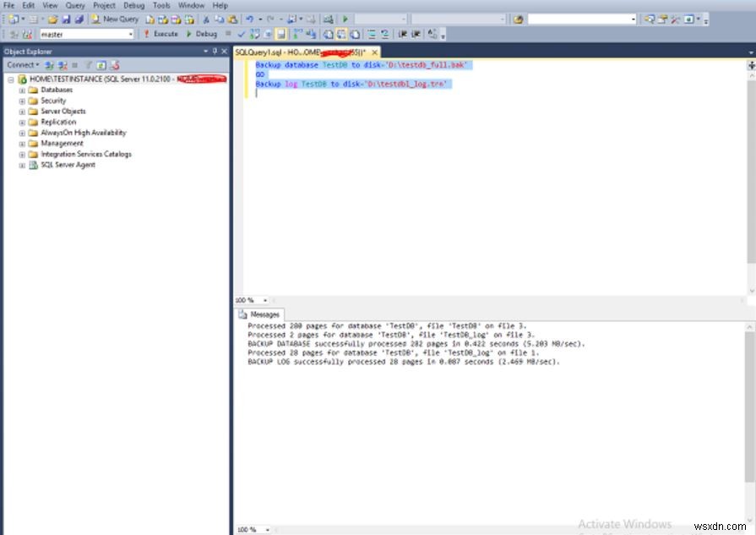Close the Object Explorer panel

point(224,52)
